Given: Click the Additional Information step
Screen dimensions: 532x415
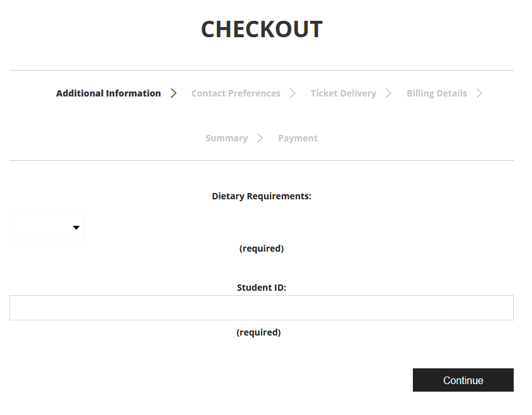Looking at the screenshot, I should click(108, 93).
